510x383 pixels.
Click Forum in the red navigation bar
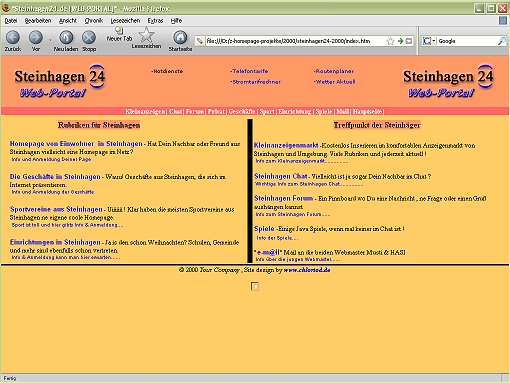click(x=195, y=111)
